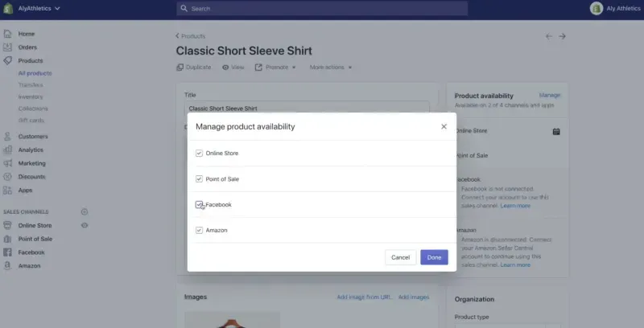This screenshot has height=328, width=644.
Task: Click the Amazon logo icon in sidebar
Action: coord(7,265)
